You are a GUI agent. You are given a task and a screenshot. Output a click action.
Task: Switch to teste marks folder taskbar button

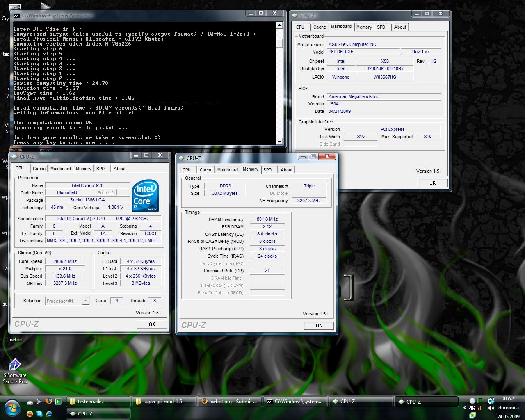click(x=98, y=402)
